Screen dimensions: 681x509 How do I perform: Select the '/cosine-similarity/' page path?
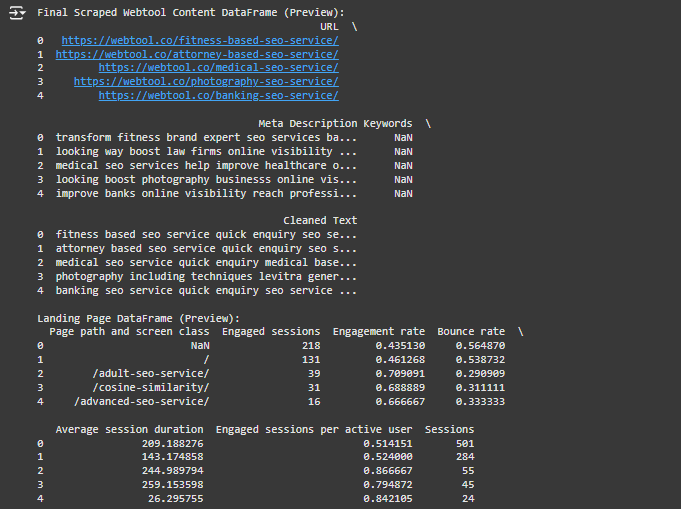(151, 387)
